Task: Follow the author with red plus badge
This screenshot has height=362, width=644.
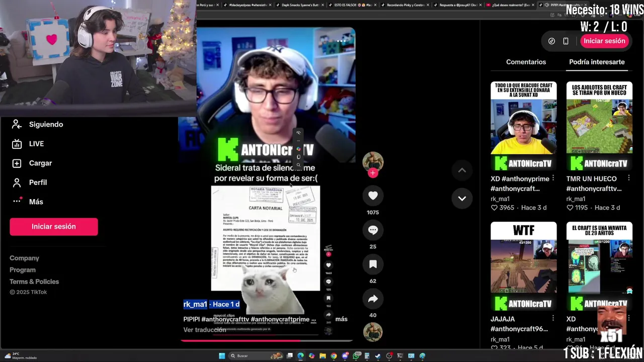Action: [373, 173]
